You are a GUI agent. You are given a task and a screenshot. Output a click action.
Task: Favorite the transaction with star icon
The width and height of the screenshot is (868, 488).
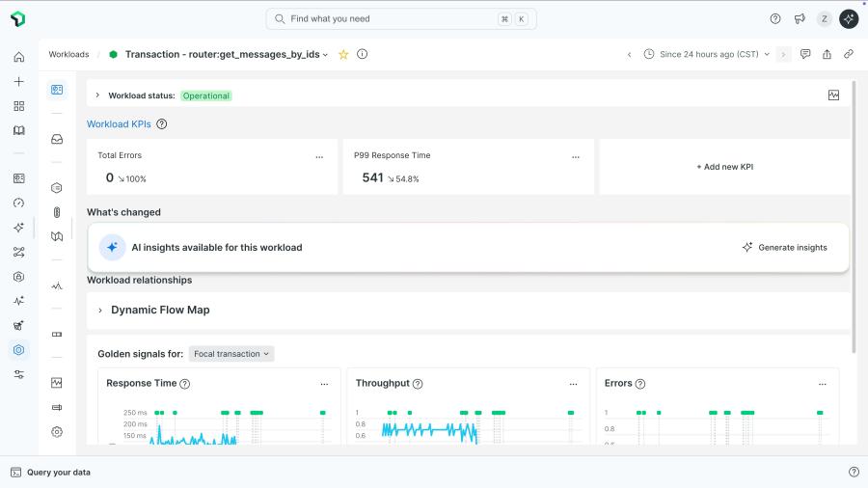click(x=343, y=54)
